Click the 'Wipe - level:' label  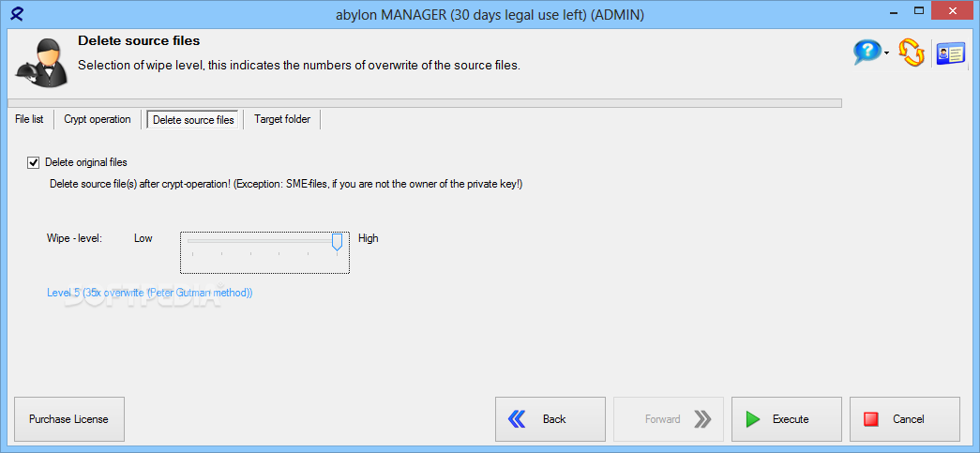(74, 238)
